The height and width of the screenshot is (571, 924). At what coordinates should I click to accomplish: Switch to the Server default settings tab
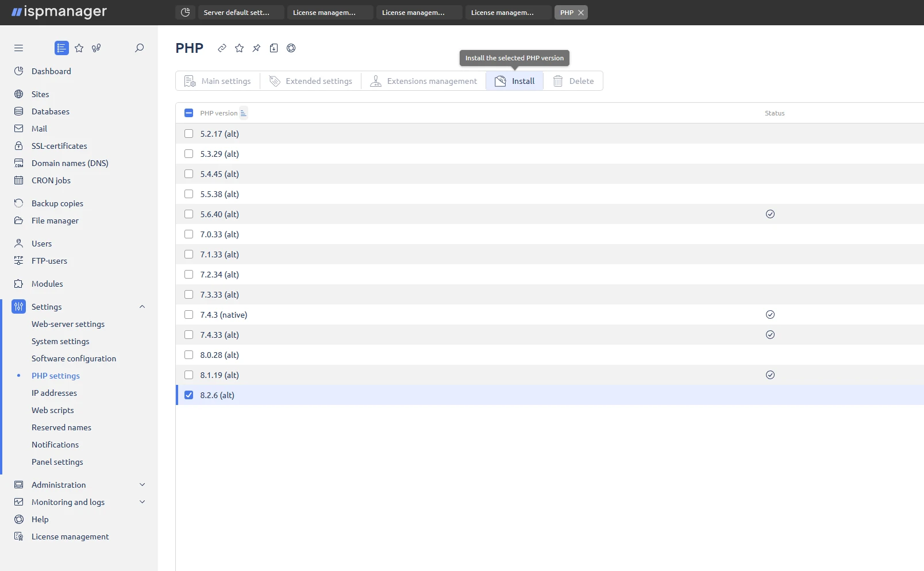[240, 12]
